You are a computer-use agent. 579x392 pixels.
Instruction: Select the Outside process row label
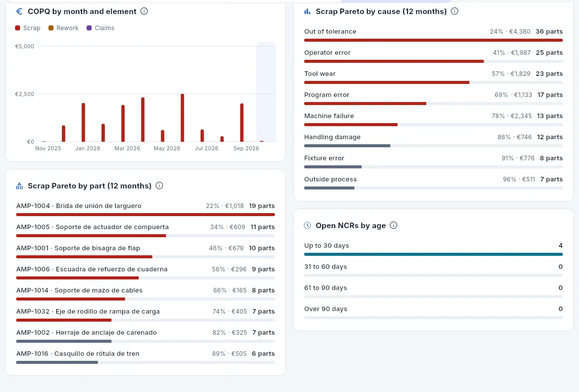coord(331,179)
